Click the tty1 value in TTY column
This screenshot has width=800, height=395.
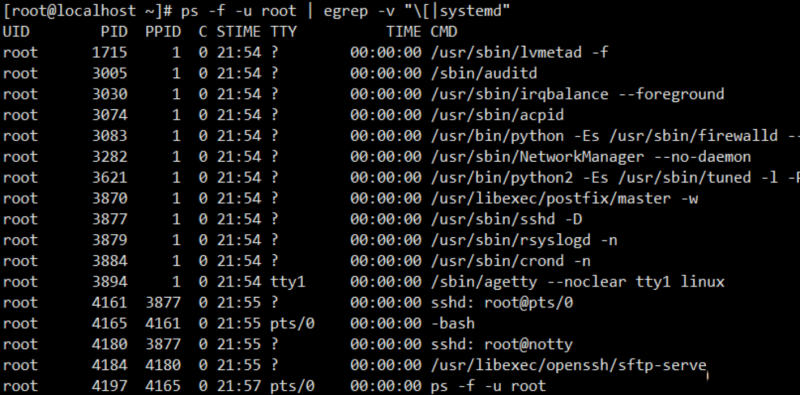pyautogui.click(x=287, y=282)
